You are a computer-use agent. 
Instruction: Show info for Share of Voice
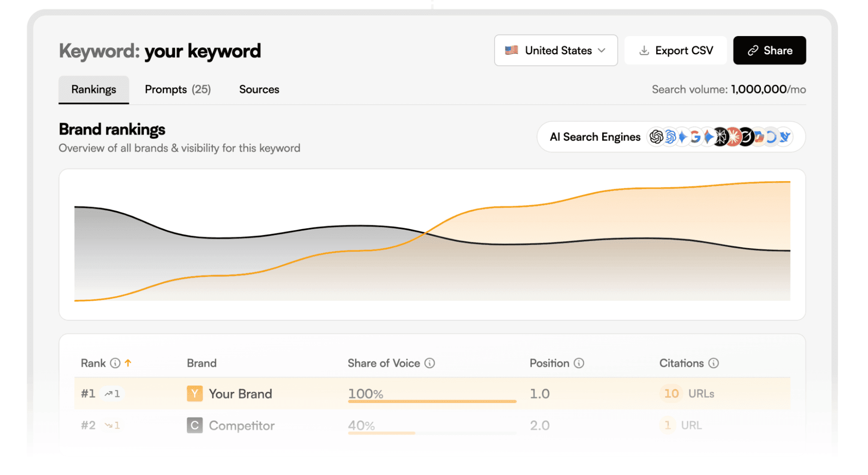[429, 363]
